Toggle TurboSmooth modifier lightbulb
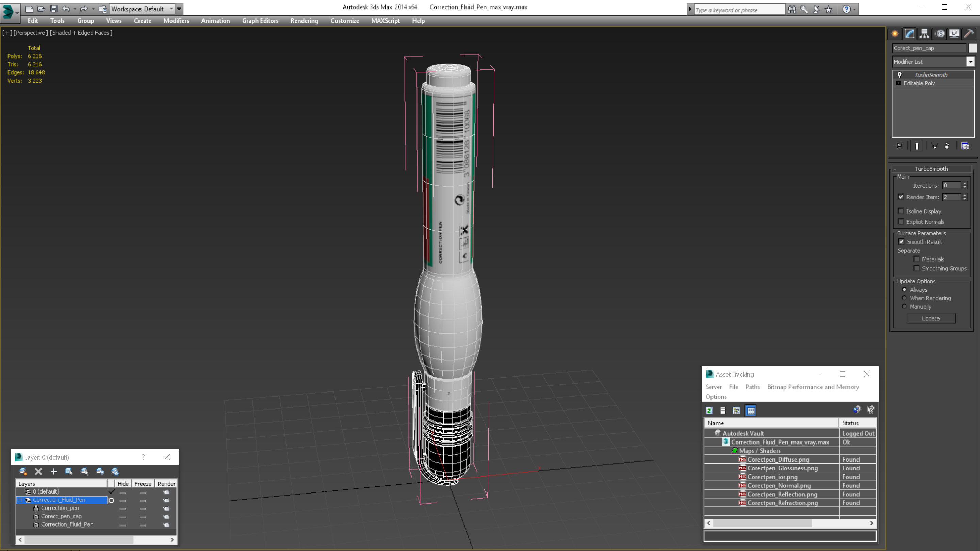 [899, 75]
